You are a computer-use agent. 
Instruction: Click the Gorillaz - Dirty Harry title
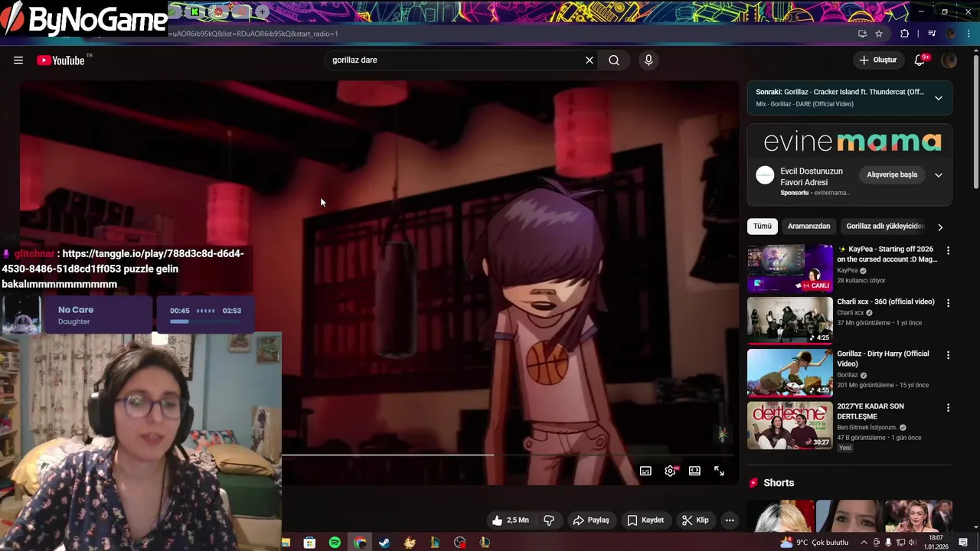884,358
